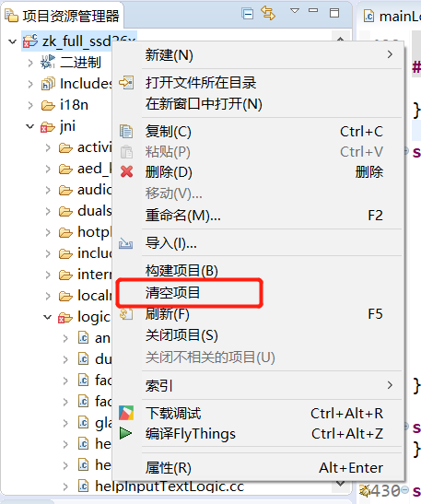Screen dimensions: 421x504
Task: Toggle the Link with Editor arrows icon
Action: coord(268,14)
